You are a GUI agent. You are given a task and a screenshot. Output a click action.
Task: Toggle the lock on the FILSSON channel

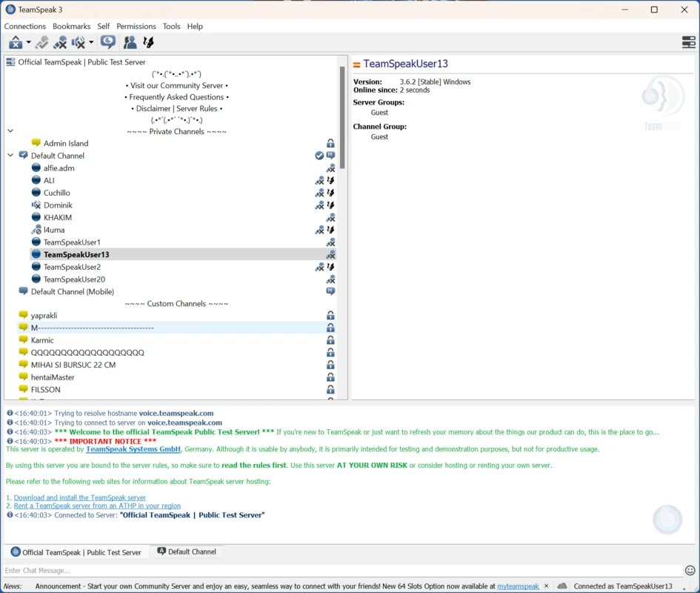point(330,389)
